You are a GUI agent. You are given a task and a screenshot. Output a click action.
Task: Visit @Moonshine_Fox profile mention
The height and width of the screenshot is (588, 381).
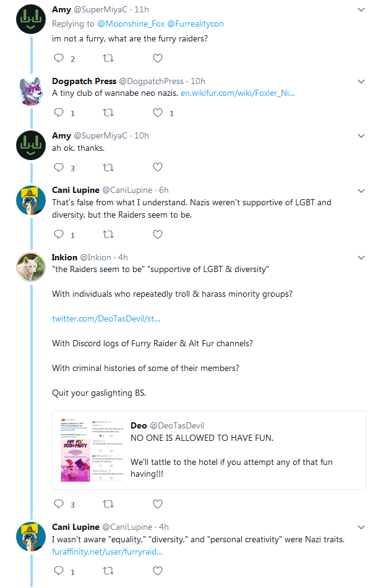[131, 23]
